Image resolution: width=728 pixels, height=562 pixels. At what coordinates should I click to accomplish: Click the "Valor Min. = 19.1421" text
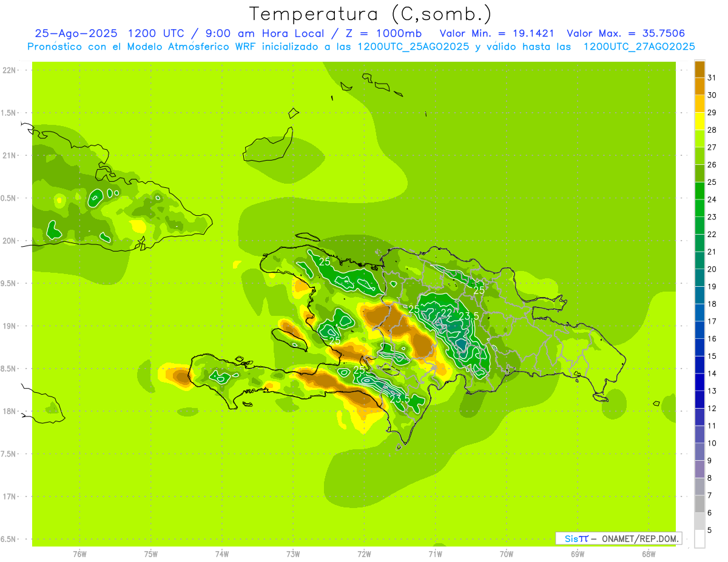click(x=497, y=33)
